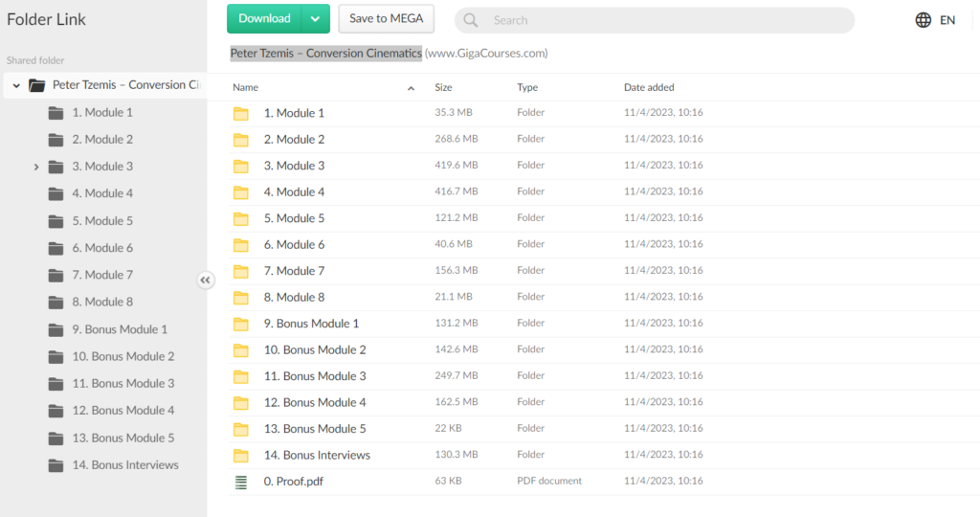Collapse the Peter Tzemis root folder tree
Screen dimensions: 980x517
click(x=16, y=85)
